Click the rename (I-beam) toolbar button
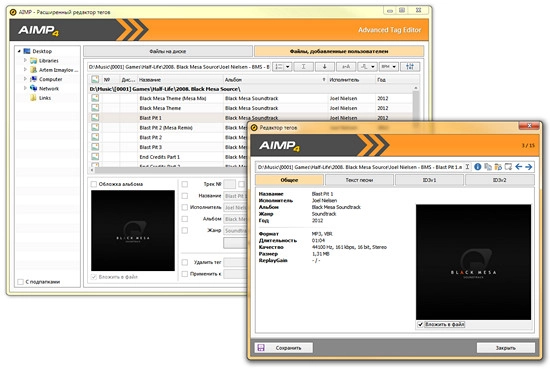Screen dimensions: 550x369 (x=303, y=66)
